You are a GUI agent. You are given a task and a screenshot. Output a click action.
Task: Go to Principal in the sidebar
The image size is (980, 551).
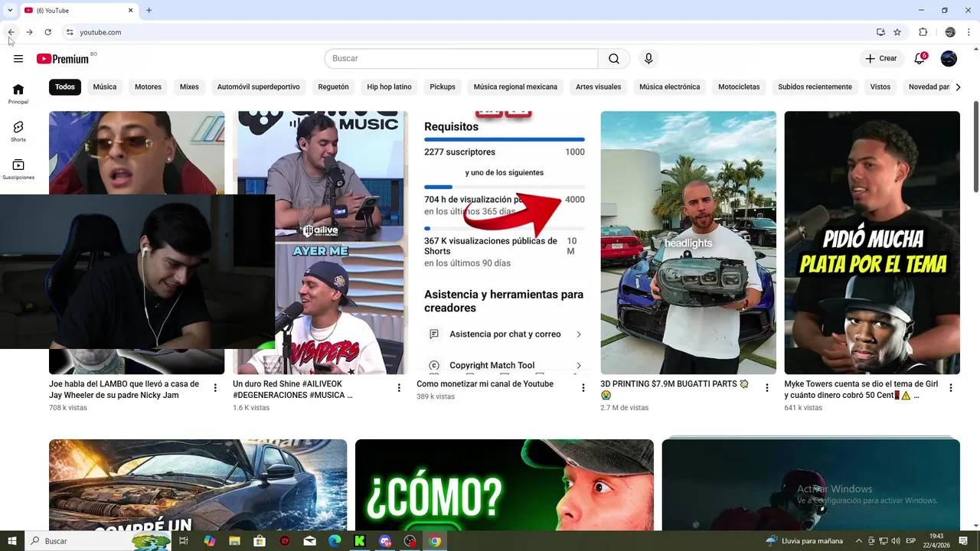point(18,93)
